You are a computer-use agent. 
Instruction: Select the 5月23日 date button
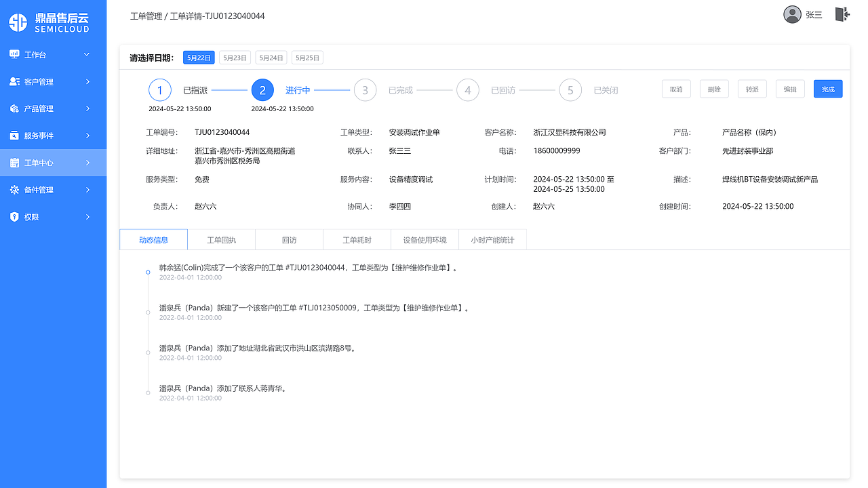tap(235, 58)
